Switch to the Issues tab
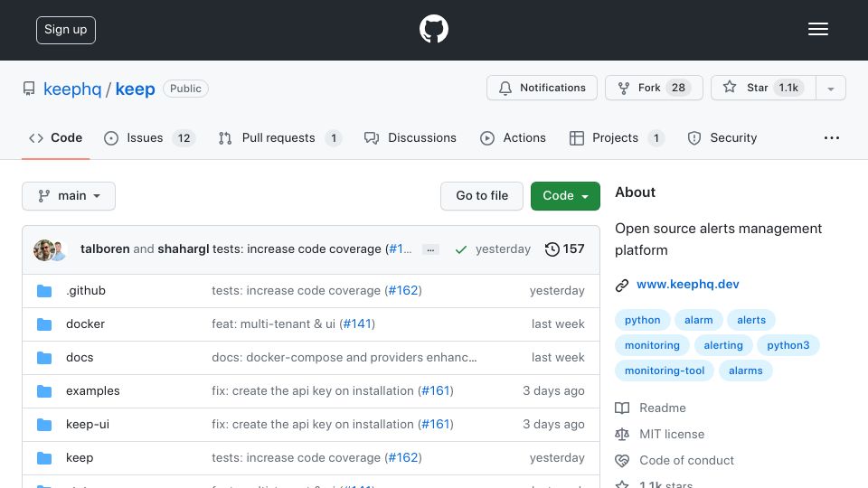 149,137
